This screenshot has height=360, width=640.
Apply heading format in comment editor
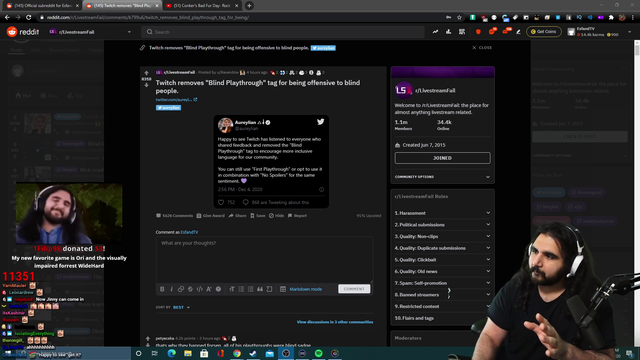232,289
